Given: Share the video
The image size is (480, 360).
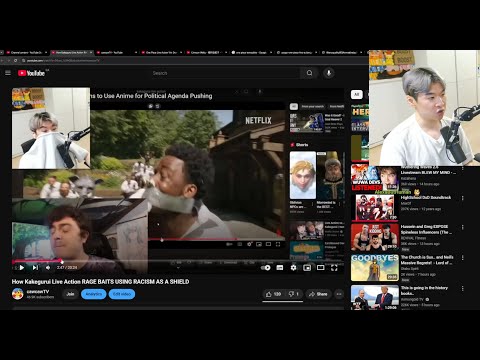Looking at the screenshot, I should pos(318,294).
